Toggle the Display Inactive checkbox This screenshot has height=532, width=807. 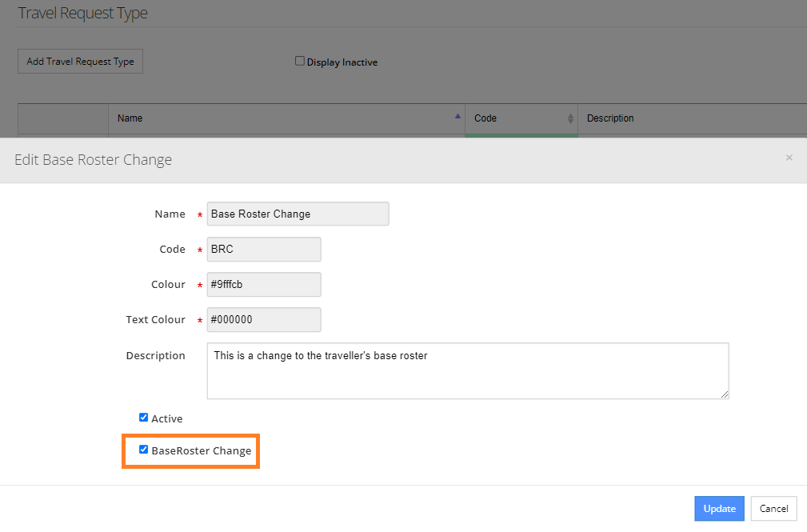point(300,61)
